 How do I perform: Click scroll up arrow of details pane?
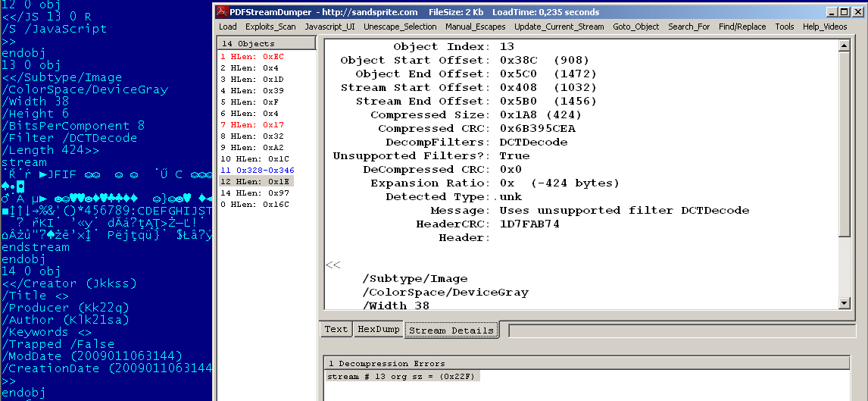pos(845,46)
